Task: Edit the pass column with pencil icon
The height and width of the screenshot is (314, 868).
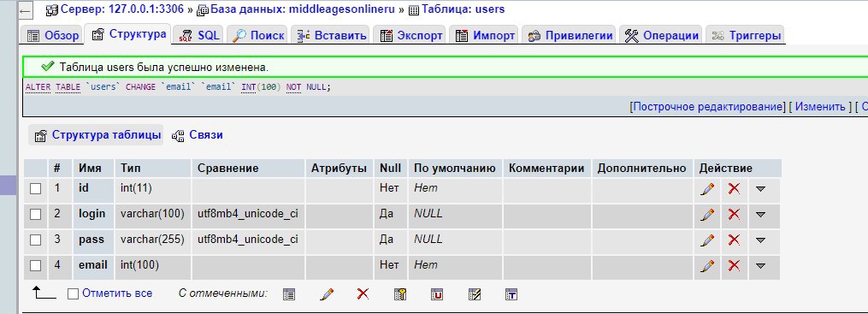Action: pos(707,240)
